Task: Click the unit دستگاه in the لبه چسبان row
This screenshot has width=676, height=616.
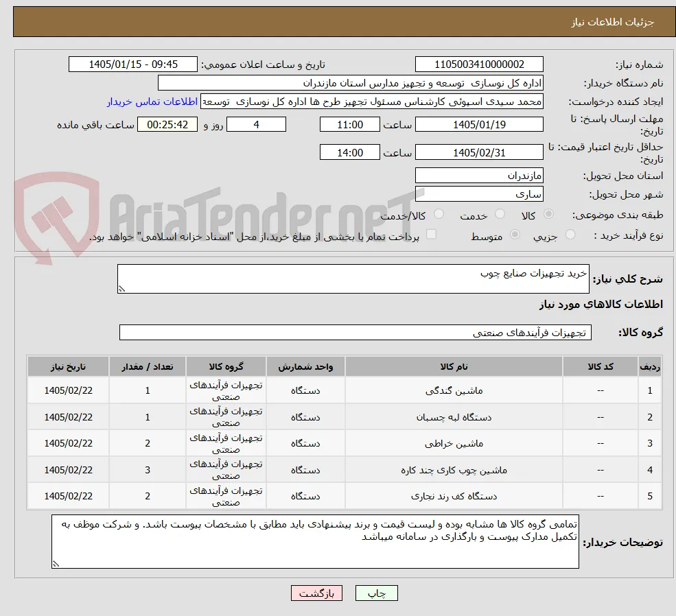Action: coord(305,418)
